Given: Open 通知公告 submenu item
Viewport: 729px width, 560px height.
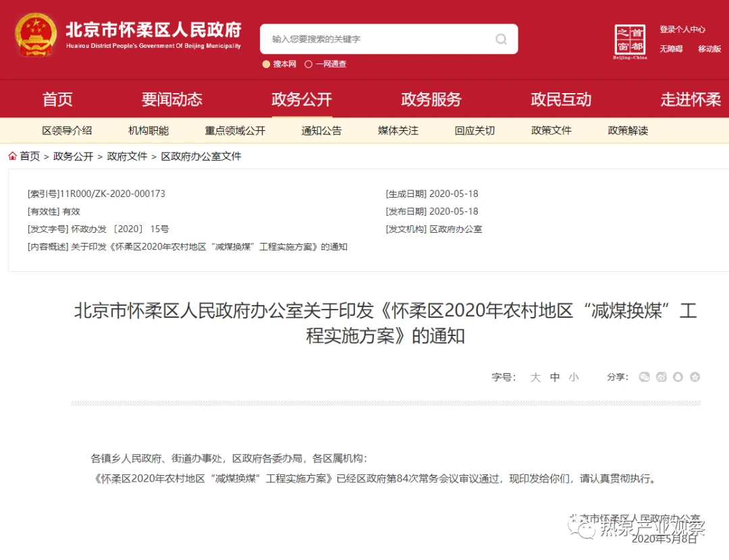Looking at the screenshot, I should [x=321, y=131].
